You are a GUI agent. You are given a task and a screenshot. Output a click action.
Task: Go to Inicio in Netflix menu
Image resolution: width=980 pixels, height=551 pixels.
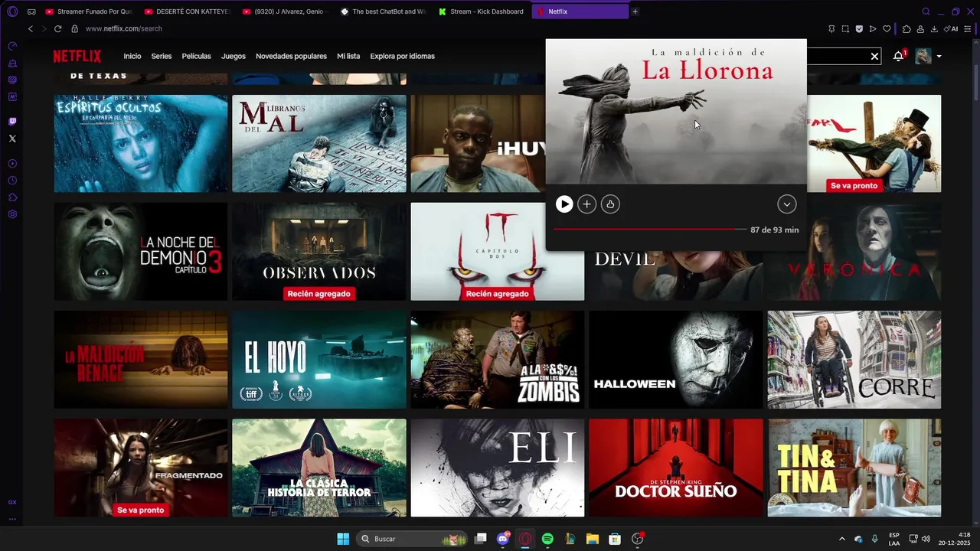[132, 56]
